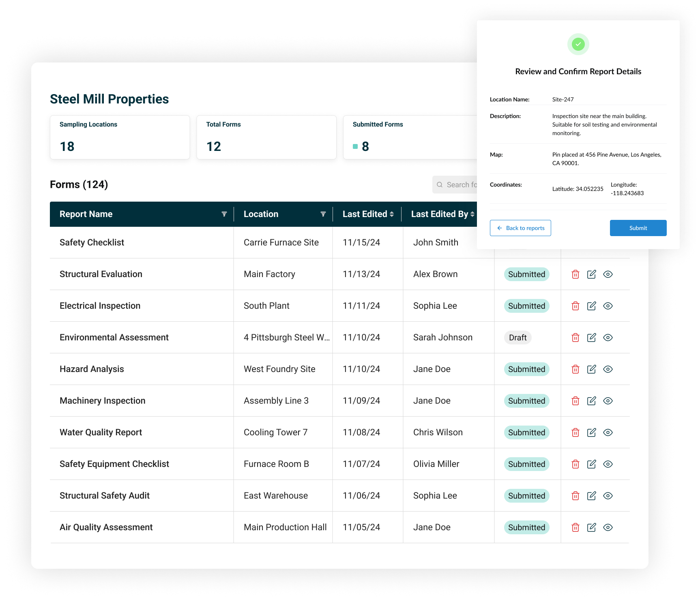700x600 pixels.
Task: Click trash icon for Environmental Assessment
Action: tap(575, 338)
